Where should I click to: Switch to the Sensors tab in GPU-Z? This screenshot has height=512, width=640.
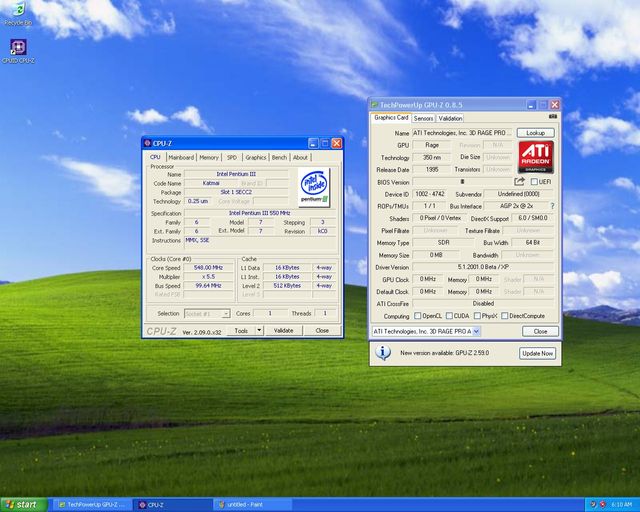coord(423,118)
